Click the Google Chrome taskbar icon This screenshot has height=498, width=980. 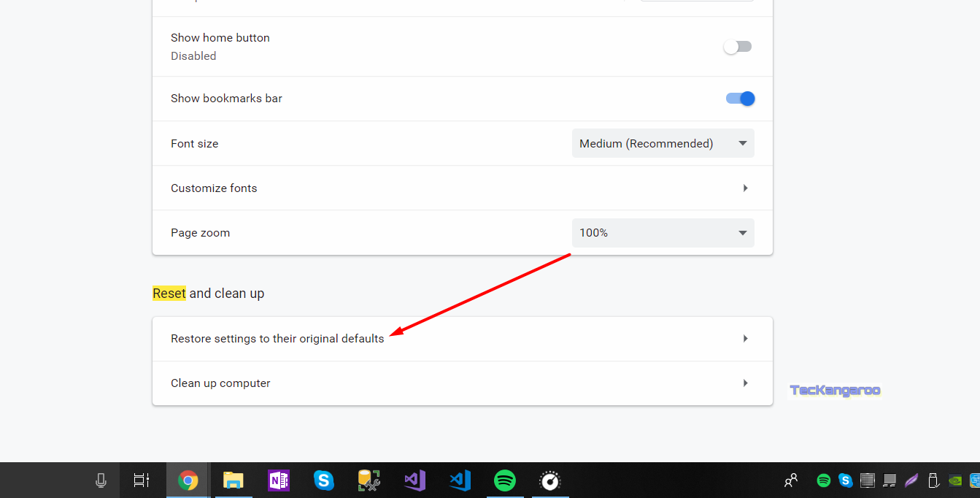188,480
